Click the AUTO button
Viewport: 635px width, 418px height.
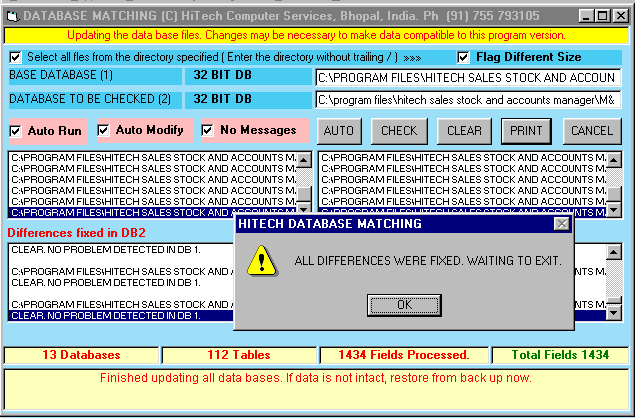[x=339, y=131]
